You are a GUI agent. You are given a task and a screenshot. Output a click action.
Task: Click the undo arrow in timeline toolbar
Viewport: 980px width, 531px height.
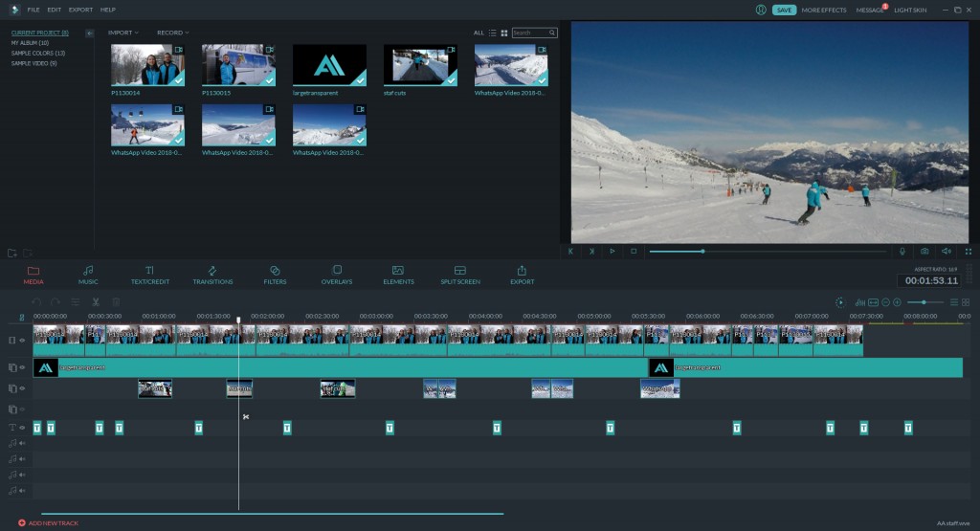pyautogui.click(x=36, y=302)
